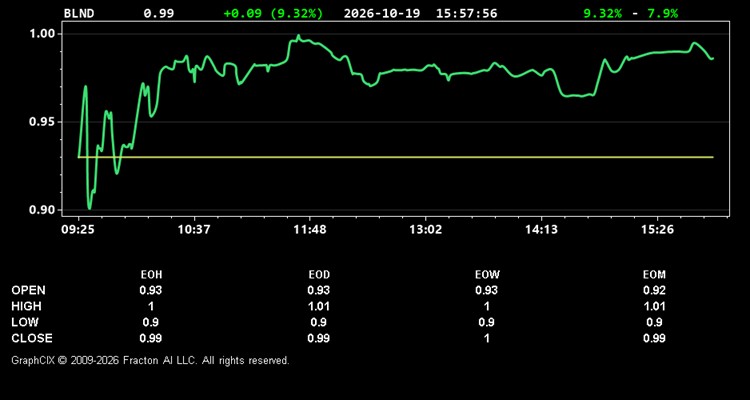Screen dimensions: 750x400
Task: Click the GraphCIX copyright notice
Action: pyautogui.click(x=150, y=360)
